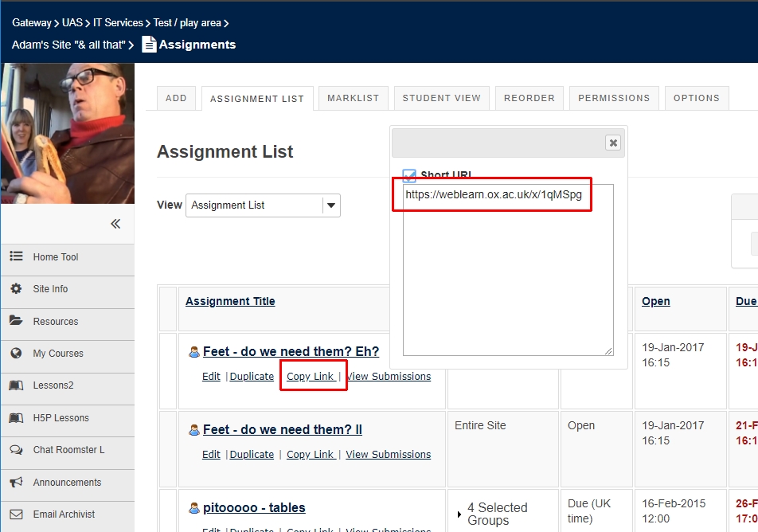The width and height of the screenshot is (758, 532).
Task: Click the Announcements megaphone icon
Action: tap(16, 482)
